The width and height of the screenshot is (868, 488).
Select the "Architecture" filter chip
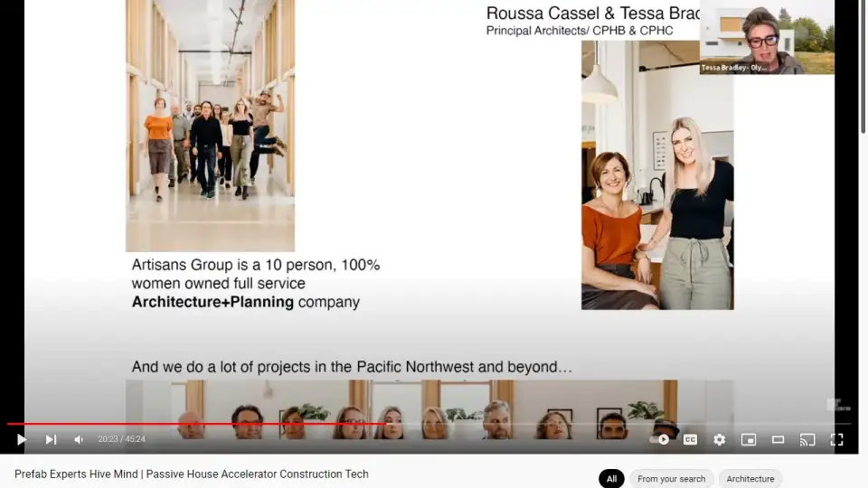pyautogui.click(x=750, y=479)
